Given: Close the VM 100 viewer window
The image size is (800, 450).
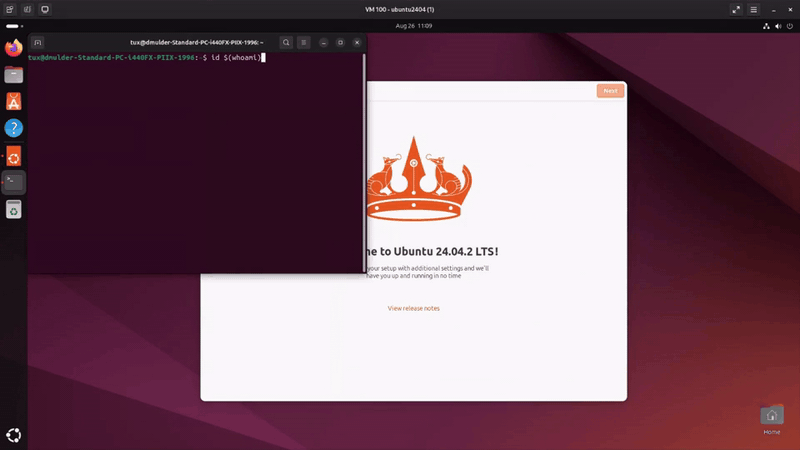Looking at the screenshot, I should pyautogui.click(x=790, y=10).
